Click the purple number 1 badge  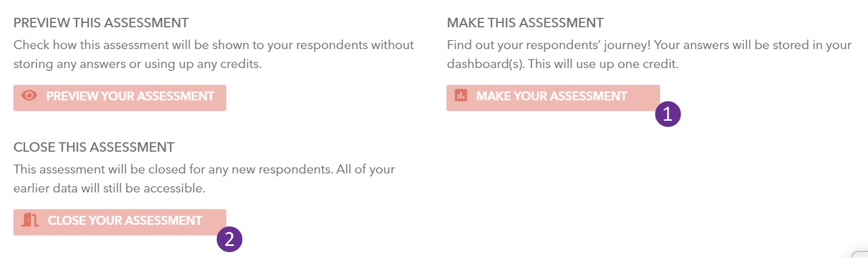(668, 114)
